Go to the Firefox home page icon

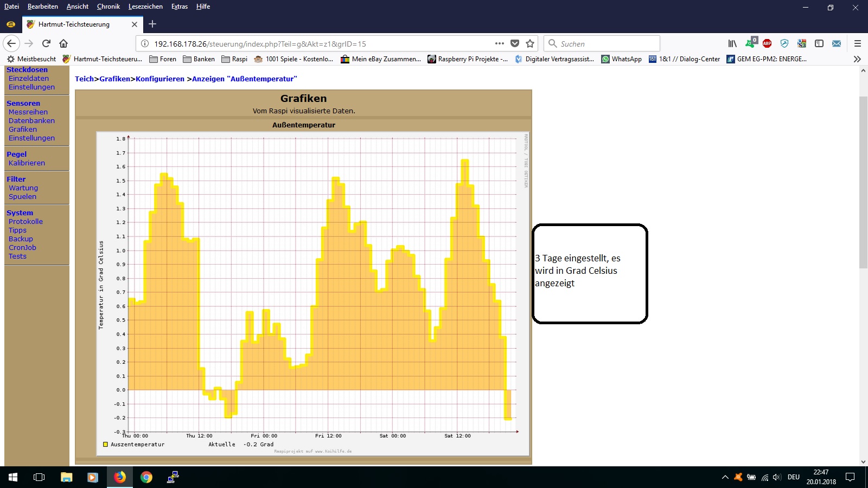point(63,43)
